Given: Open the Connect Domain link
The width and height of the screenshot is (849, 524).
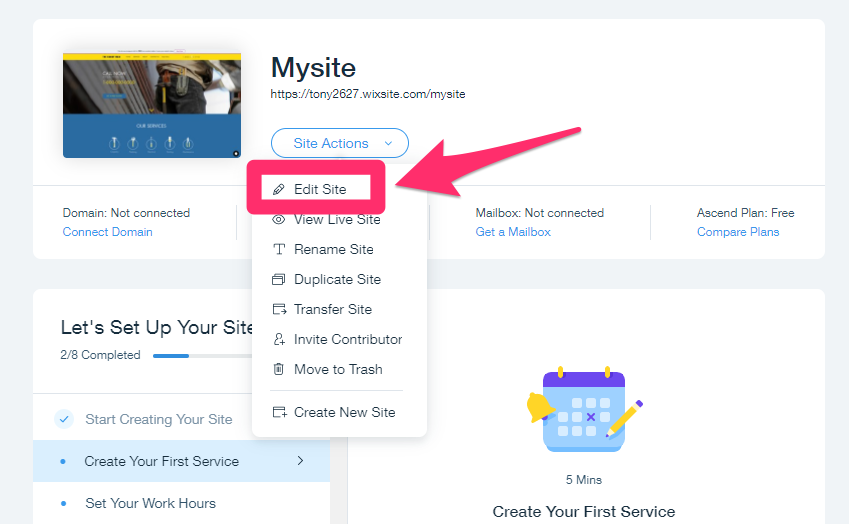Looking at the screenshot, I should (x=107, y=232).
